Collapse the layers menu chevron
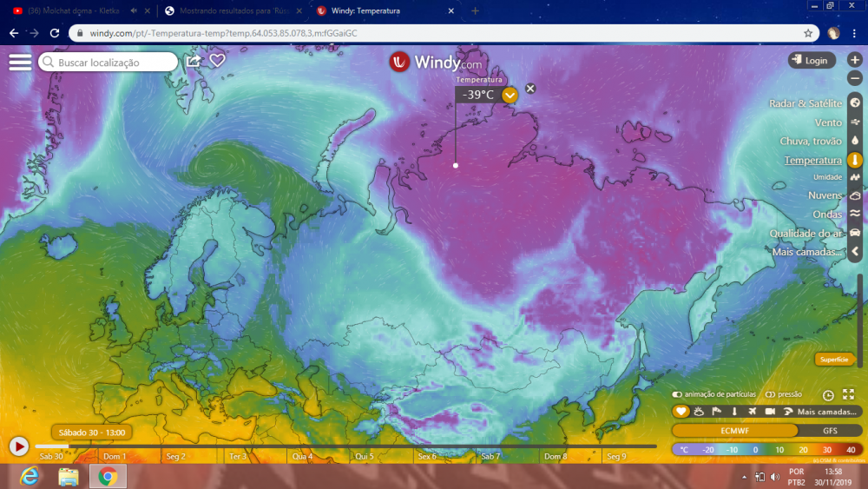 click(855, 252)
